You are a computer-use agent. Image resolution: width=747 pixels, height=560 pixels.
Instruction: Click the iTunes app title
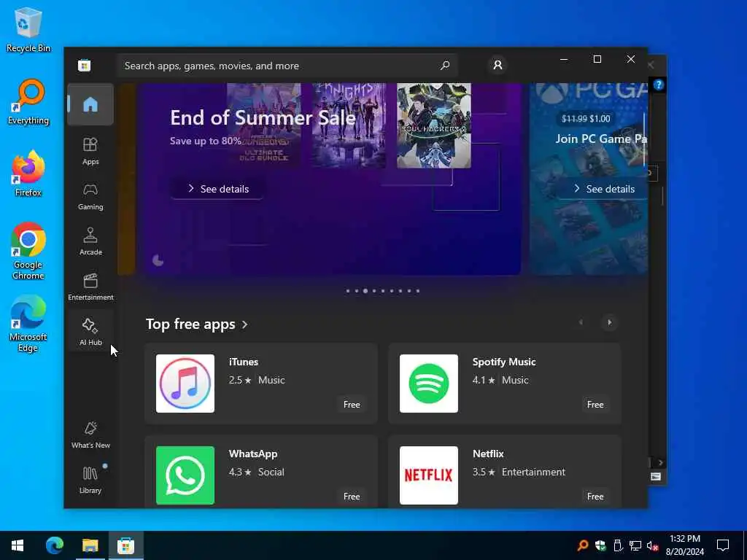point(244,362)
